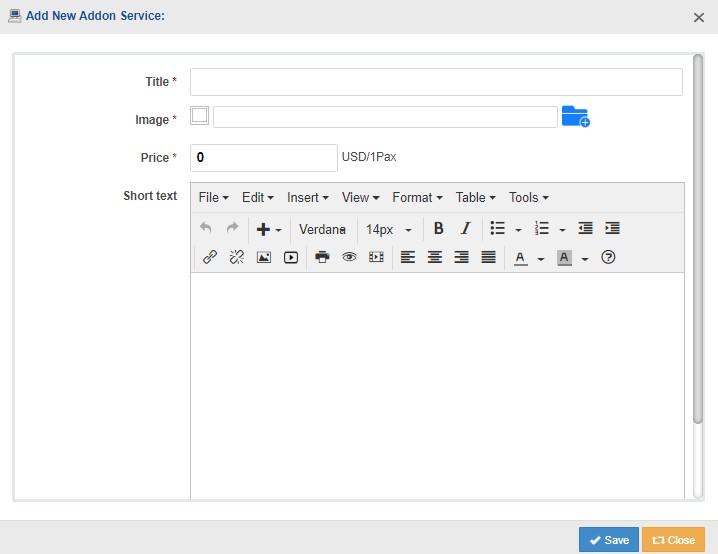
Task: Focus the Image path input field
Action: point(385,117)
